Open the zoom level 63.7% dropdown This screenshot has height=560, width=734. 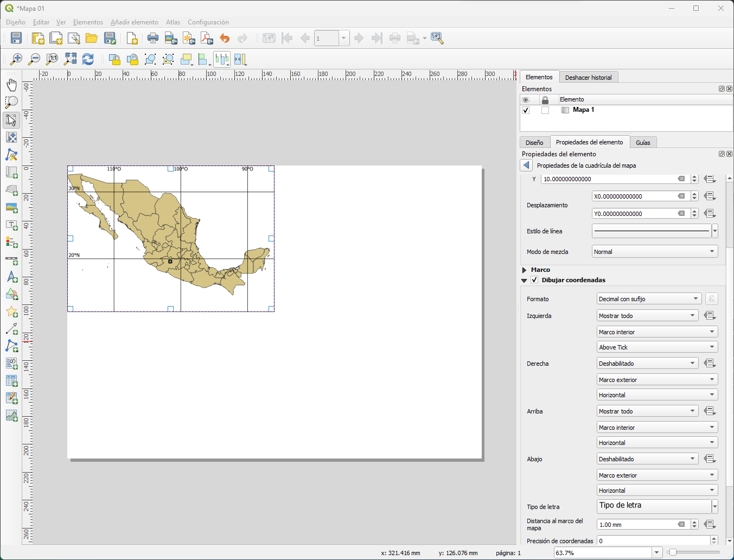point(657,553)
